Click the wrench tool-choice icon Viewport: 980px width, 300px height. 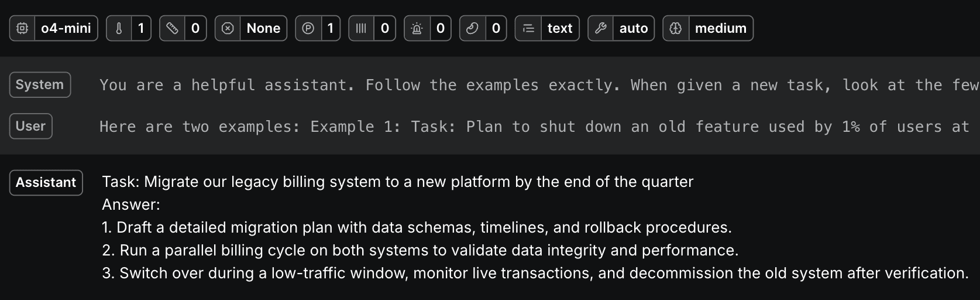[600, 28]
